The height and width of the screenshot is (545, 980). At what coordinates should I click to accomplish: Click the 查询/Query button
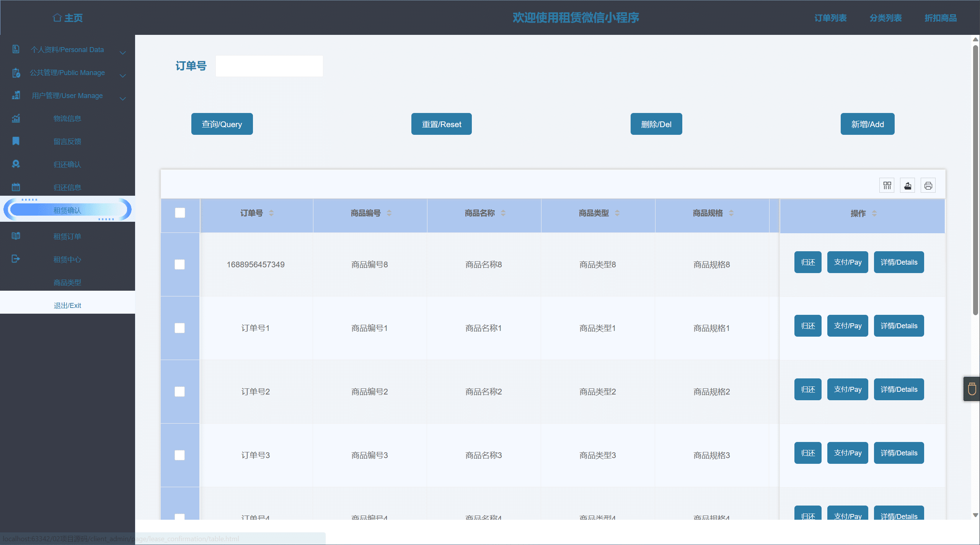click(222, 124)
